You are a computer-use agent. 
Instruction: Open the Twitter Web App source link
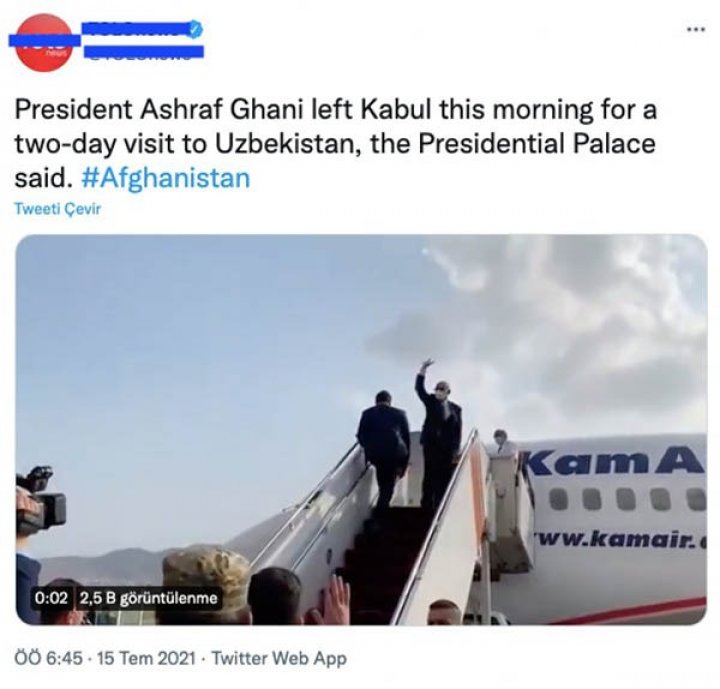(279, 658)
